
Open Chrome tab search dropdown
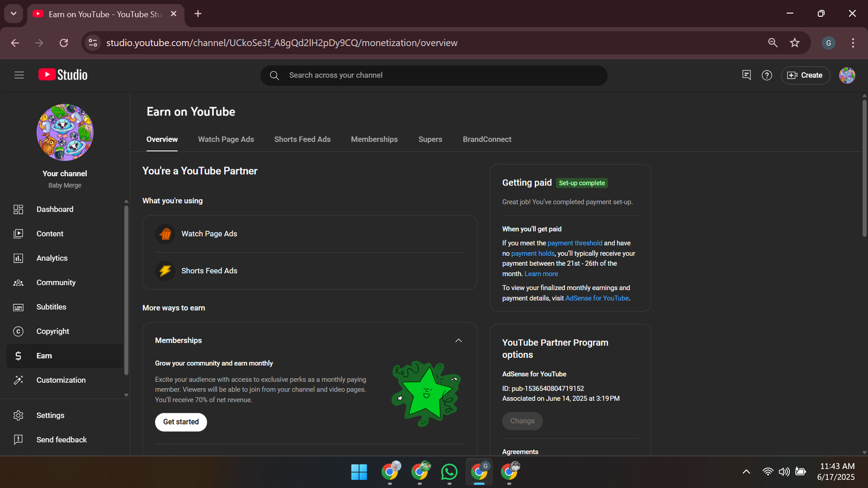pyautogui.click(x=14, y=14)
